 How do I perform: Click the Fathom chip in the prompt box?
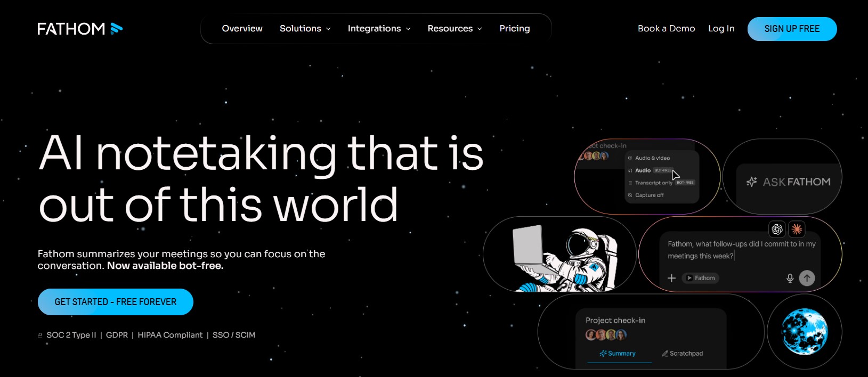tap(700, 278)
